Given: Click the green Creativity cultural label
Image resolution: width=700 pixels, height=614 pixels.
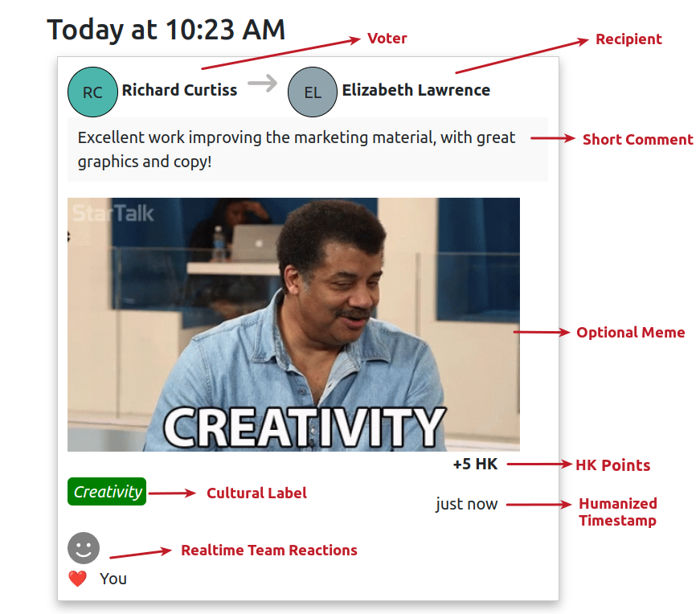Looking at the screenshot, I should tap(107, 492).
